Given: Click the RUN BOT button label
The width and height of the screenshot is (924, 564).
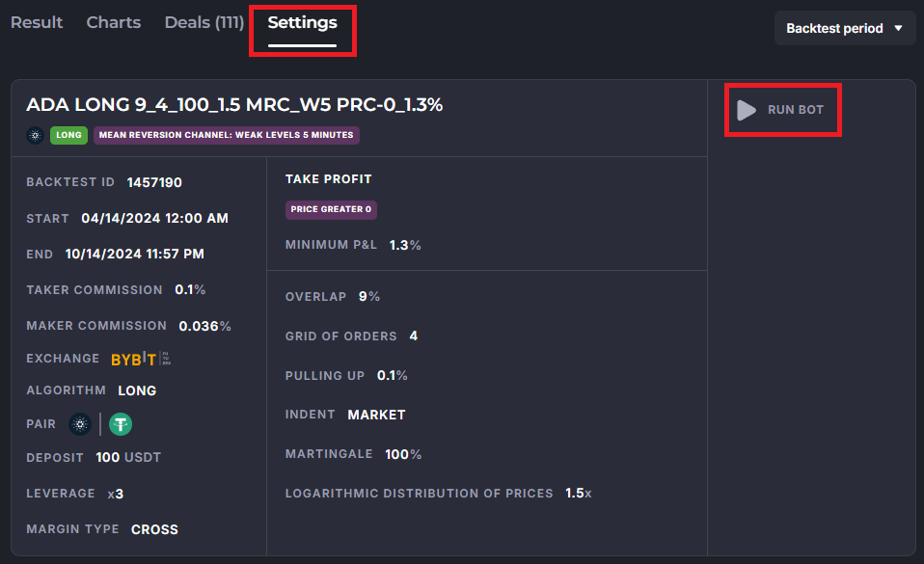Looking at the screenshot, I should [x=796, y=110].
